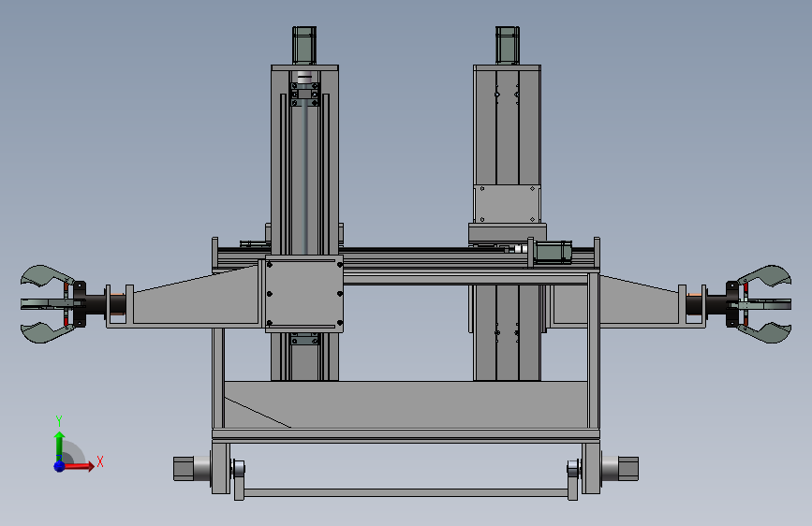Screen dimensions: 812x526
Task: Select the bottom-right wheel drive motor
Action: pyautogui.click(x=620, y=469)
